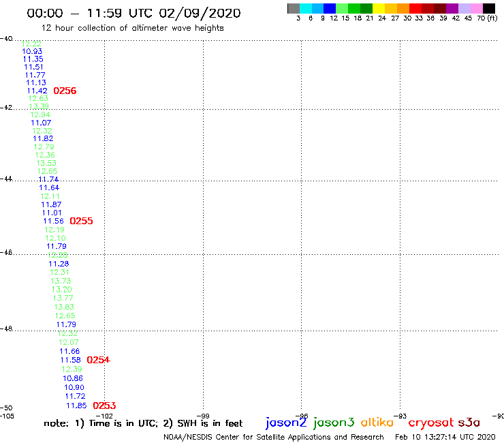The height and width of the screenshot is (443, 504).
Task: Click the reading 11.58 beside 0254
Action: point(71,360)
